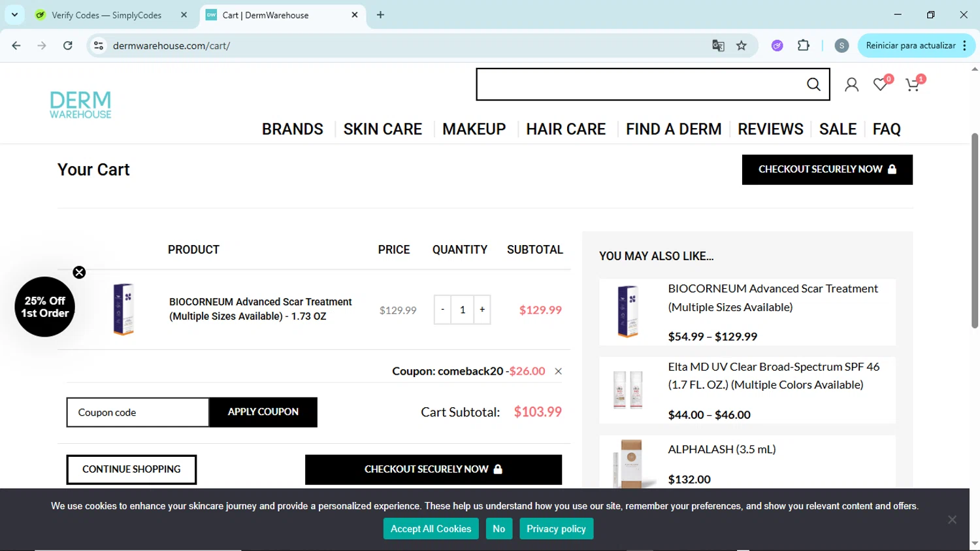The height and width of the screenshot is (551, 980).
Task: Remove the comeback20 coupon
Action: [x=558, y=371]
